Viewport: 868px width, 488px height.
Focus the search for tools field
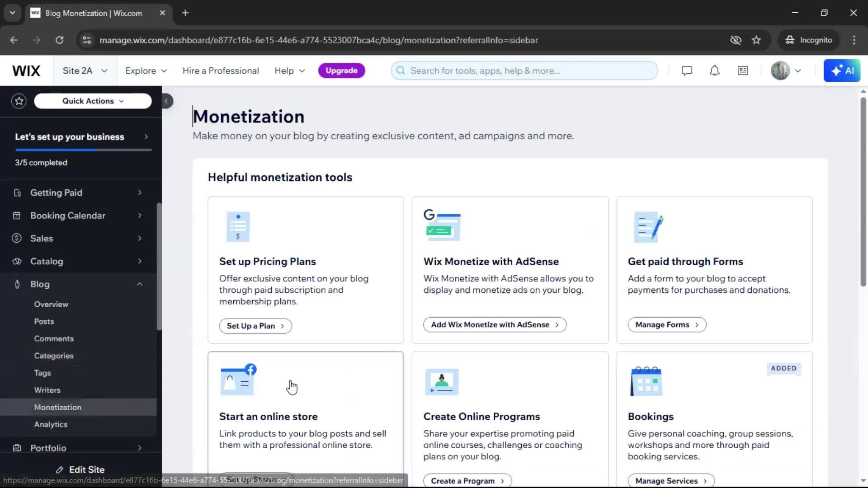tap(524, 70)
